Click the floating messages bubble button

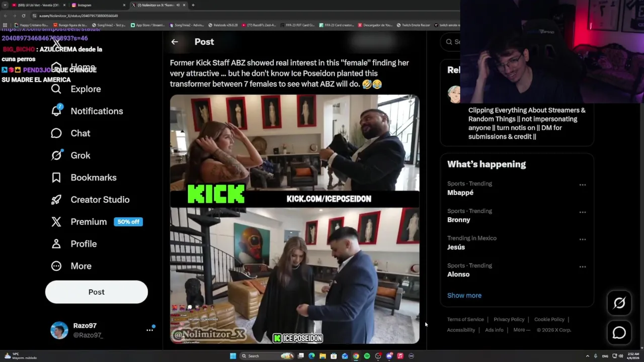click(x=619, y=333)
